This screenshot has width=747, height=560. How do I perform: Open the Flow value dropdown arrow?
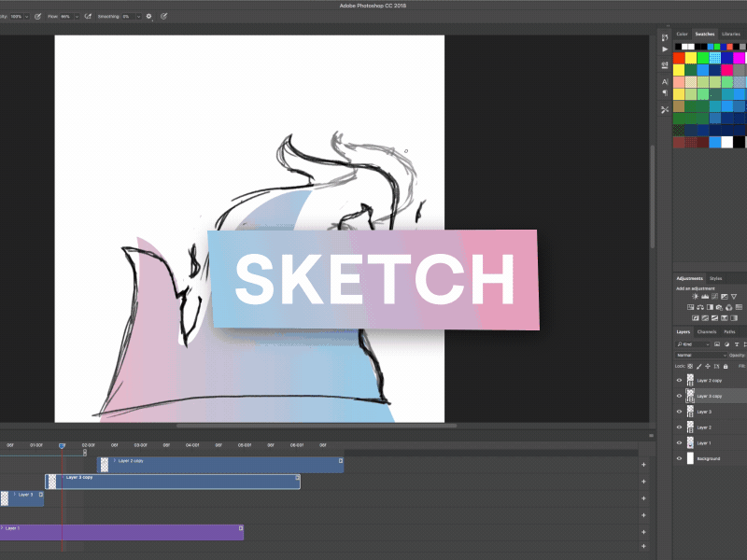tap(76, 16)
